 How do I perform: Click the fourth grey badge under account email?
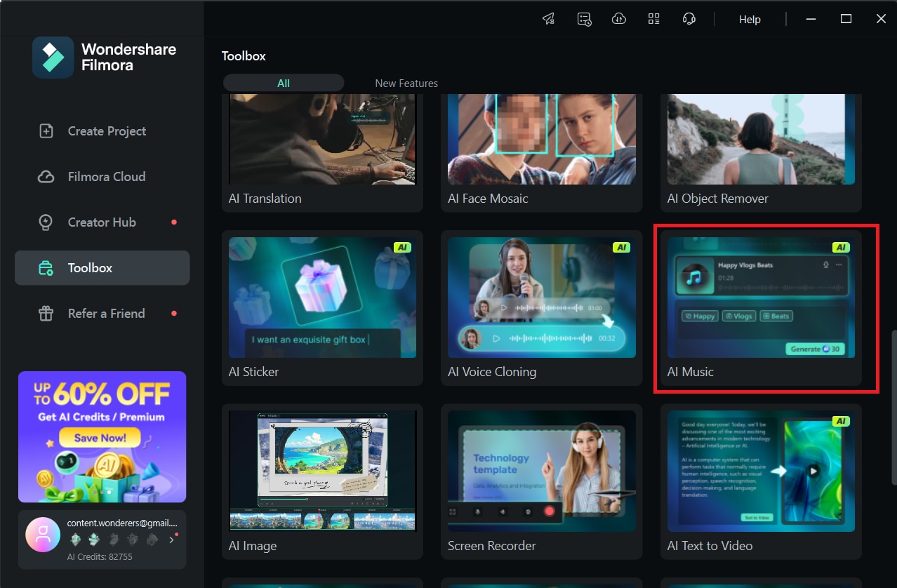(x=133, y=540)
